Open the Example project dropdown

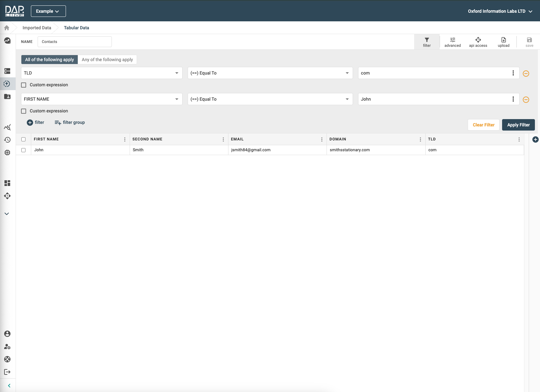tap(48, 11)
